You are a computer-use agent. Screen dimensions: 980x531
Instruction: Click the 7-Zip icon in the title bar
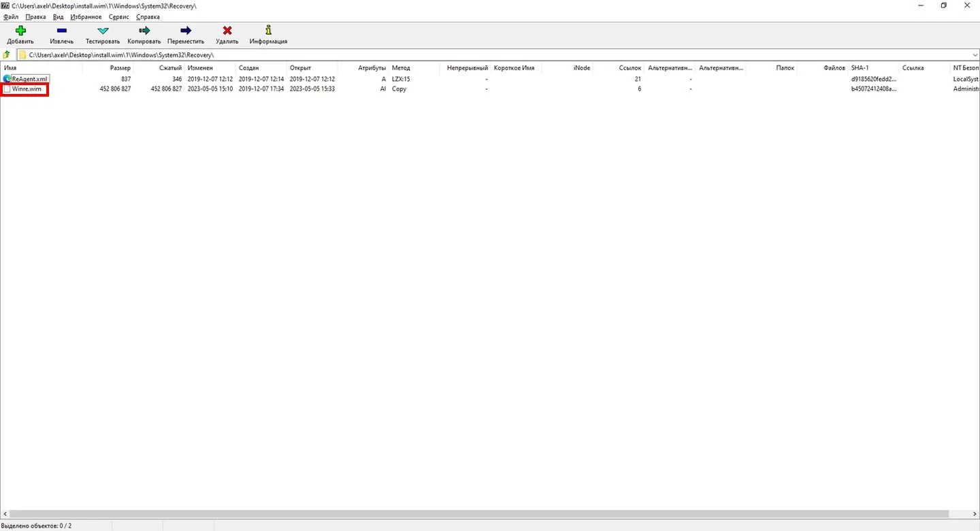5,5
